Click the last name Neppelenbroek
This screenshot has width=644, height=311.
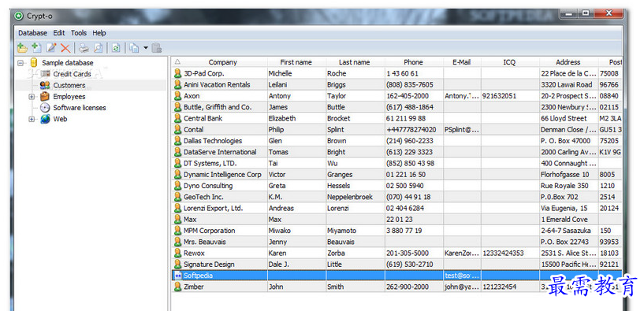tap(350, 197)
